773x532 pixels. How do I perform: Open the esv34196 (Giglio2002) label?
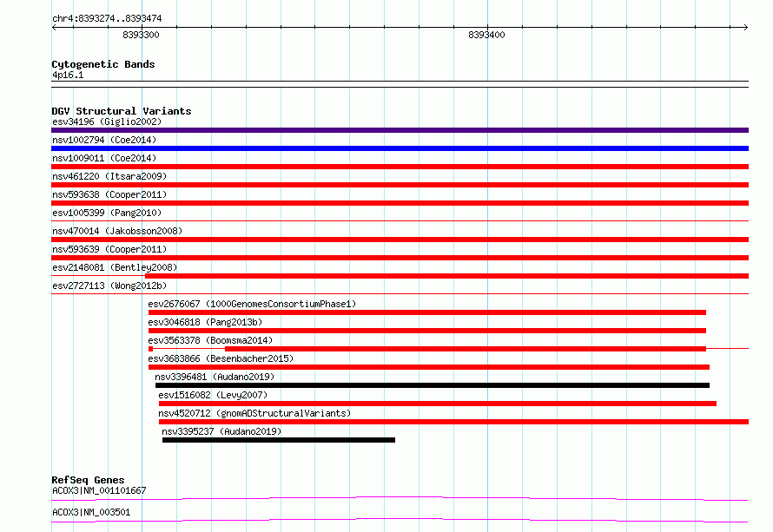point(107,122)
